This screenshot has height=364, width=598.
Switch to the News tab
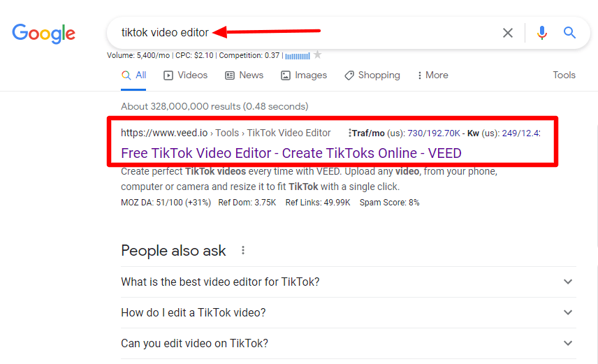point(244,75)
